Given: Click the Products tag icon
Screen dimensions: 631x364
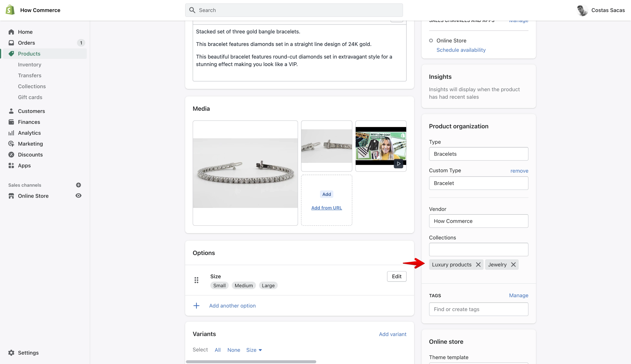Looking at the screenshot, I should 11,54.
